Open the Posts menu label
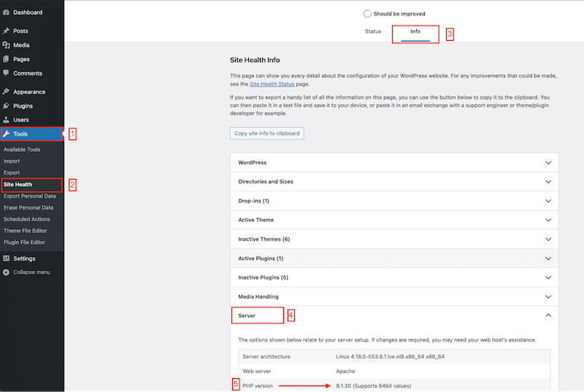Screen dimensions: 584x392 point(20,31)
